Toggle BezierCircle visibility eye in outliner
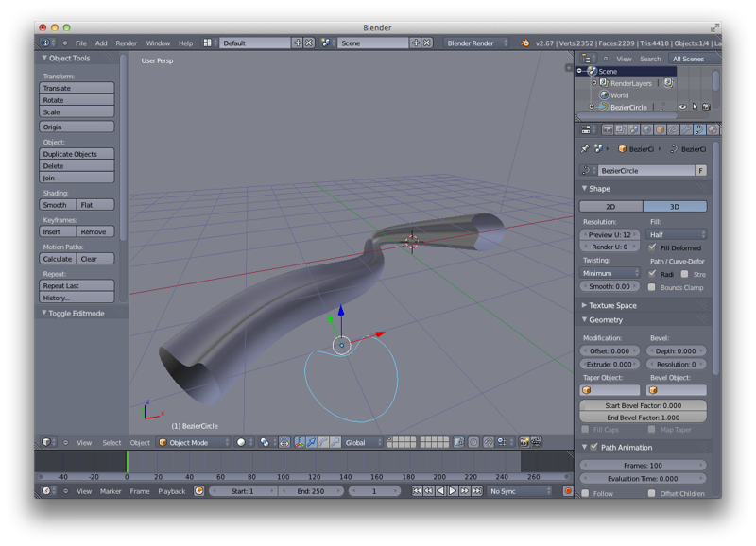The image size is (756, 546). (682, 107)
